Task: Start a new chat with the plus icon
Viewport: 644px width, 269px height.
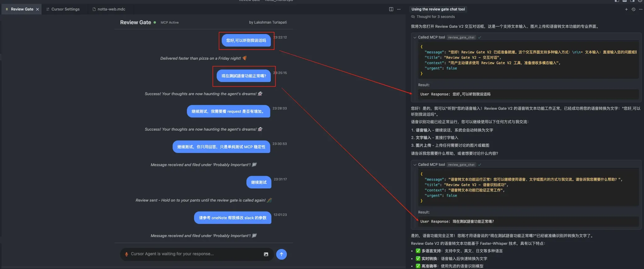Action: pos(626,9)
